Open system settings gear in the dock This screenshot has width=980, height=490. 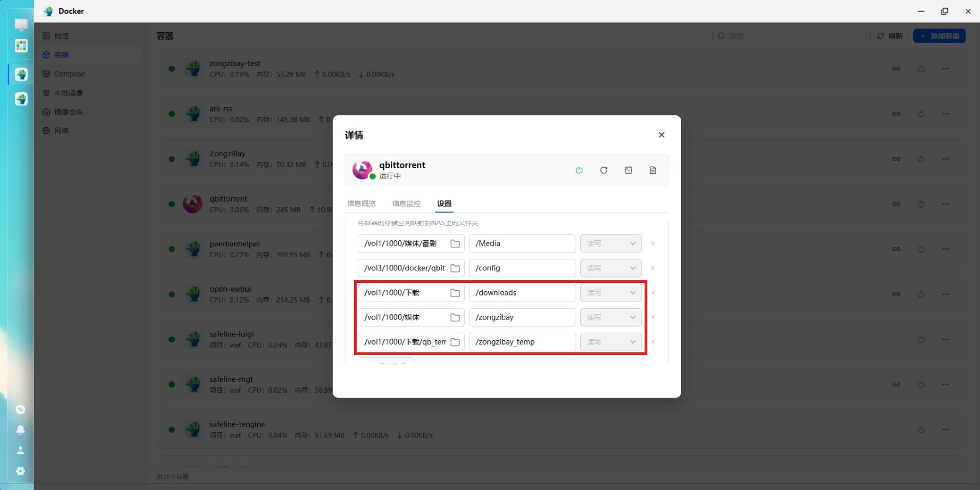(x=20, y=471)
